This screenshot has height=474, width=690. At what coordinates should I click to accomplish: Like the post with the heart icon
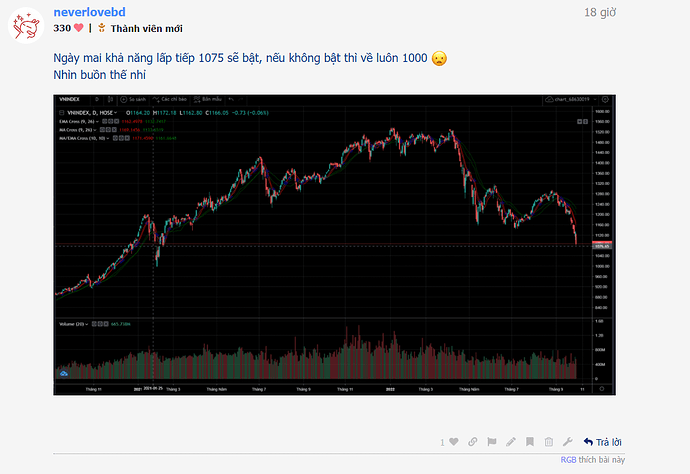[x=454, y=441]
